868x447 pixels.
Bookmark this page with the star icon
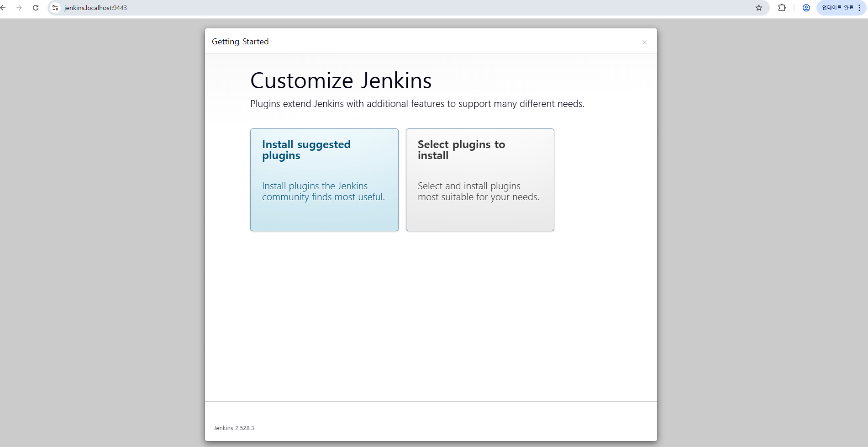pyautogui.click(x=759, y=8)
